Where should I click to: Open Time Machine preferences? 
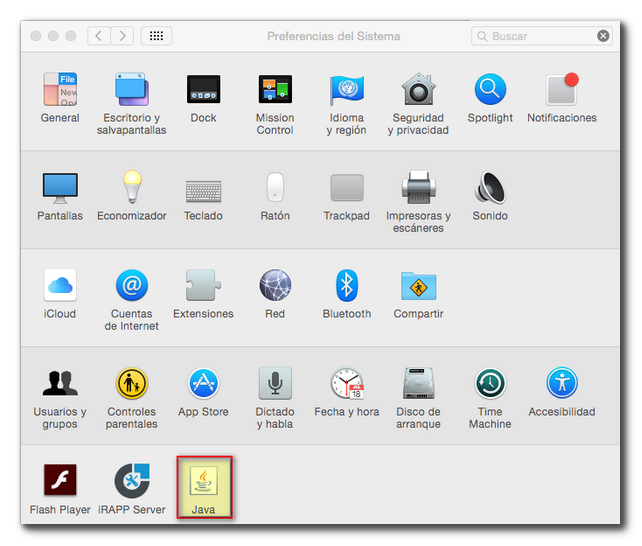(490, 384)
